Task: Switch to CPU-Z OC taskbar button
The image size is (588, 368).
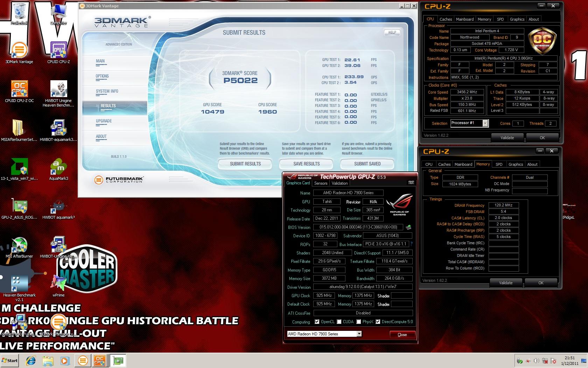Action: pyautogui.click(x=100, y=361)
